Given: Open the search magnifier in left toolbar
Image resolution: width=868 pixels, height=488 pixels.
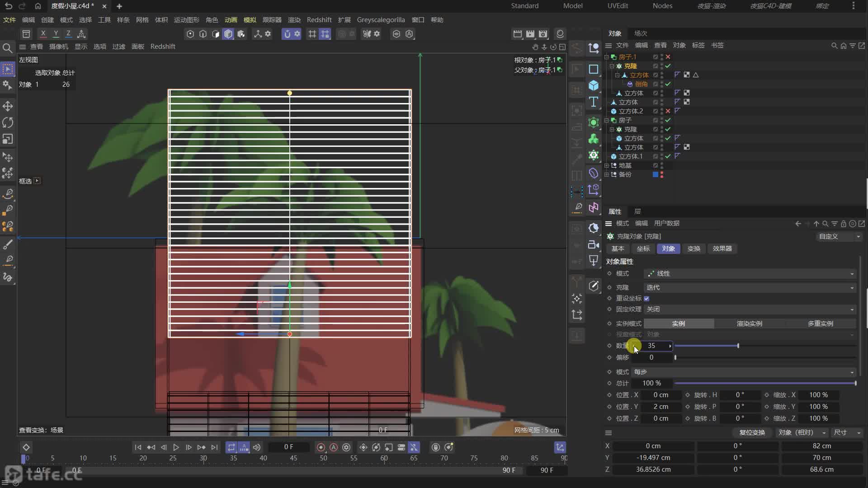Looking at the screenshot, I should pyautogui.click(x=7, y=48).
